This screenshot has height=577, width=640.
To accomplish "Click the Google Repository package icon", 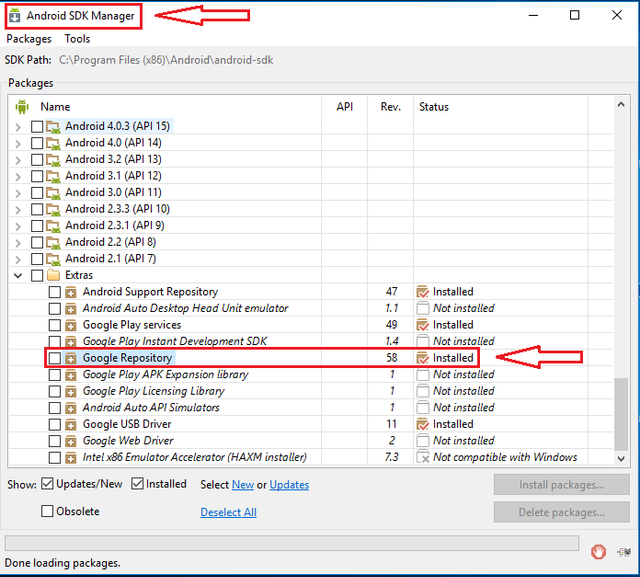I will coord(71,358).
